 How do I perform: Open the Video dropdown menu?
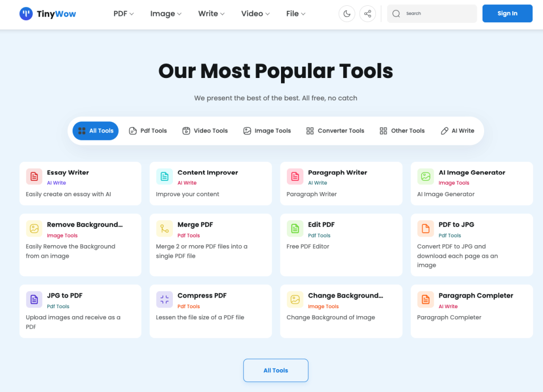coord(255,13)
